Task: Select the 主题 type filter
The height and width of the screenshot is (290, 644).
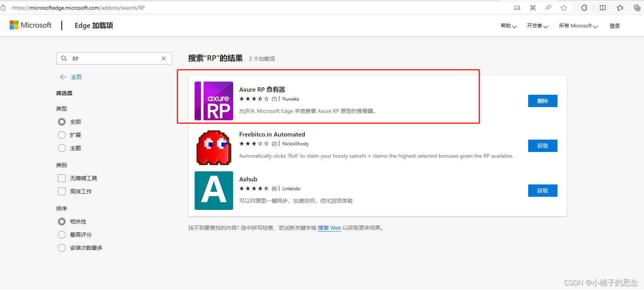Action: click(x=62, y=148)
